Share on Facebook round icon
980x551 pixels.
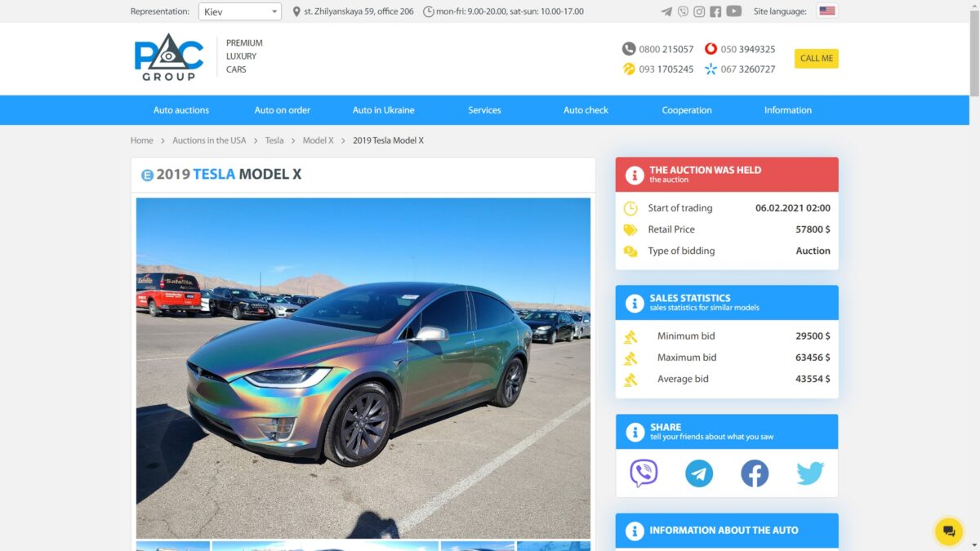[755, 473]
